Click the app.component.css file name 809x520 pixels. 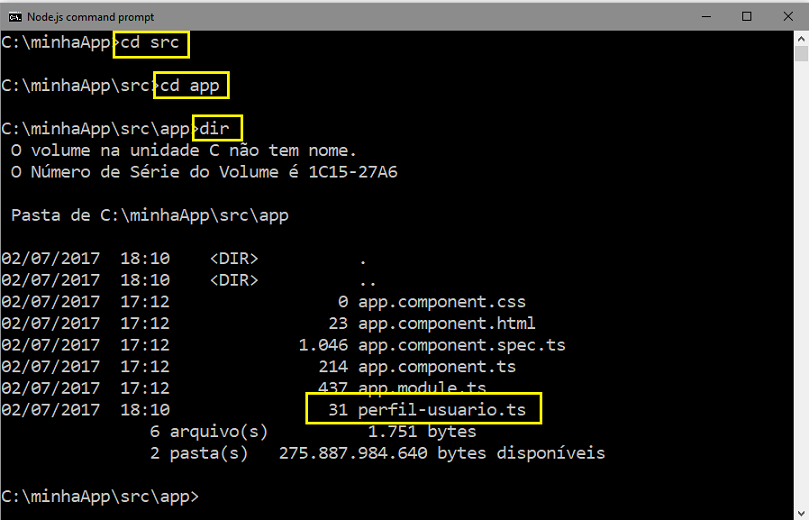(442, 302)
